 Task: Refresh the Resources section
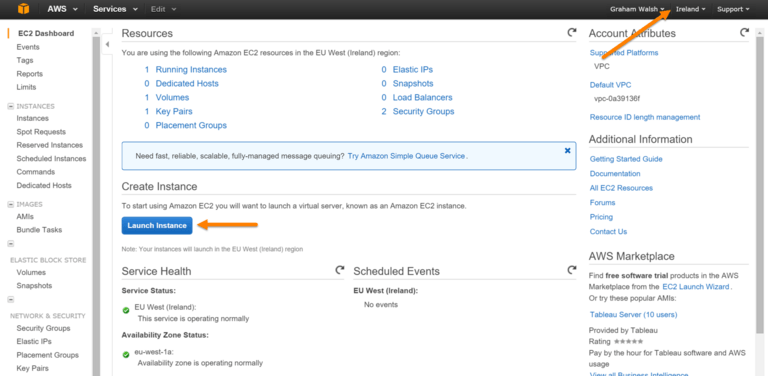[x=572, y=32]
